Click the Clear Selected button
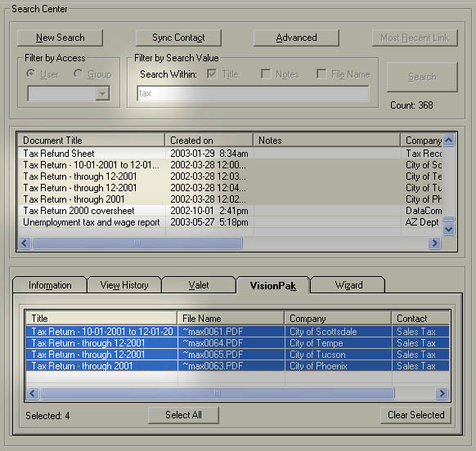This screenshot has height=451, width=476. 416,415
